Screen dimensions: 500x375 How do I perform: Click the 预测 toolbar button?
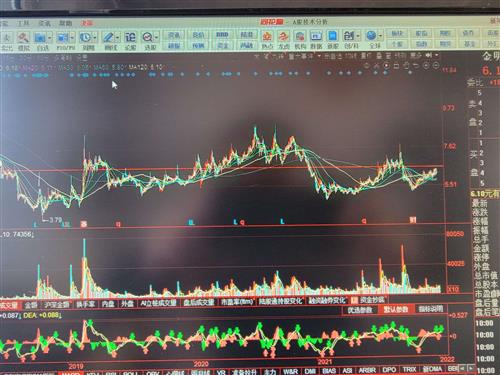tap(198, 46)
